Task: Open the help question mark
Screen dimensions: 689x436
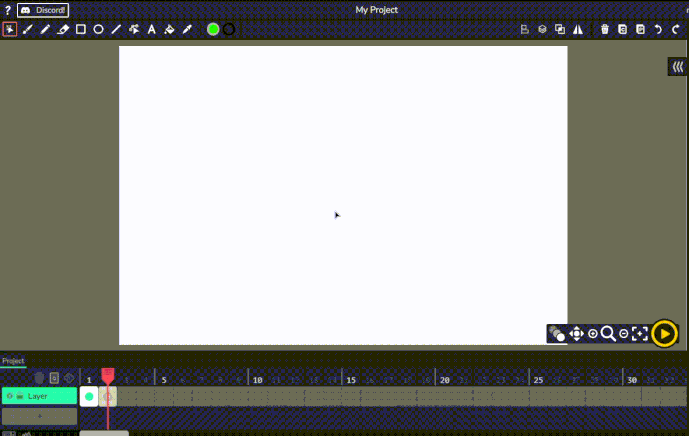Action: tap(7, 10)
